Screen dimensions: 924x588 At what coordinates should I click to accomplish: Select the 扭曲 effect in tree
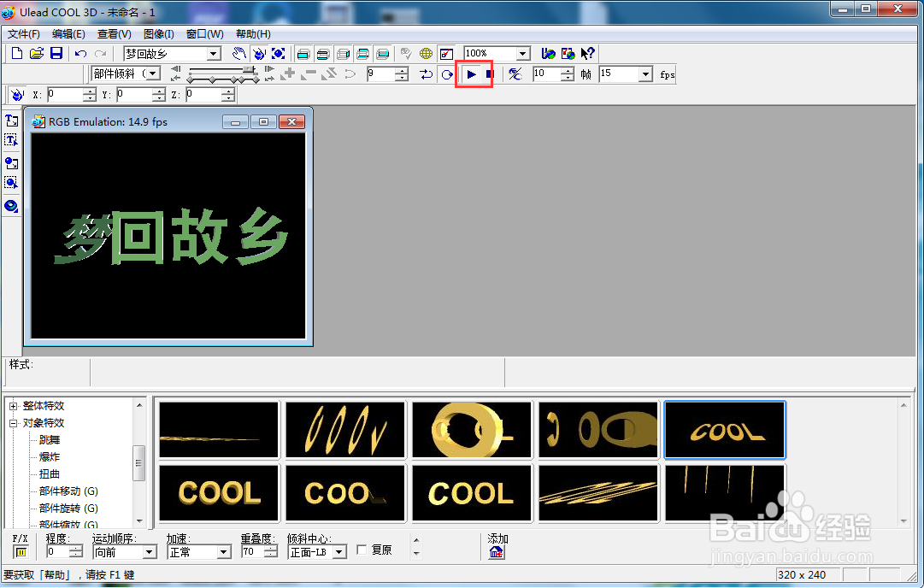pyautogui.click(x=50, y=474)
